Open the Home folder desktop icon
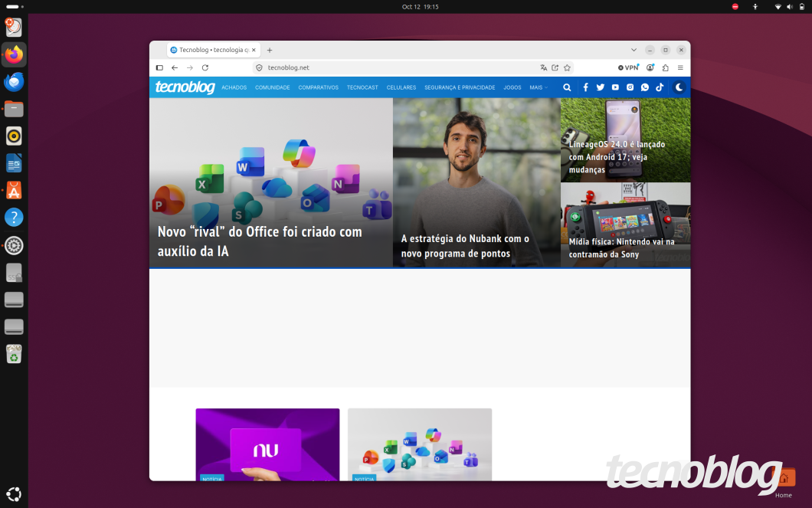 point(784,483)
